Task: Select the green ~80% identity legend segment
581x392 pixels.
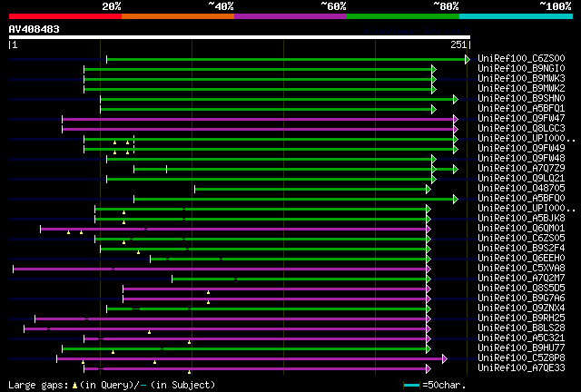Action: 403,16
